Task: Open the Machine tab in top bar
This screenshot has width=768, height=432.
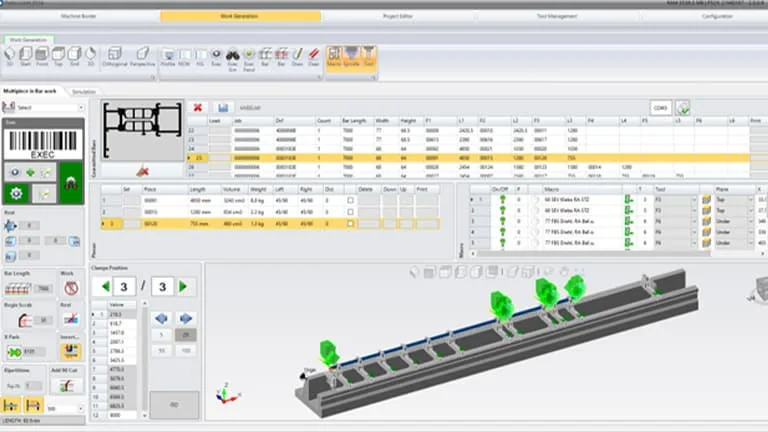Action: coord(79,16)
